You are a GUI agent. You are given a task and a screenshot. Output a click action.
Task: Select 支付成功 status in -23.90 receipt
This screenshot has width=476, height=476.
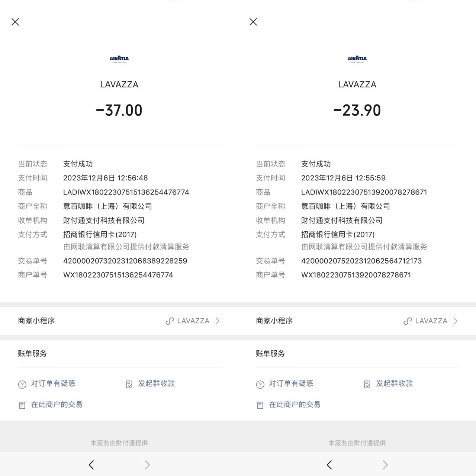tap(316, 164)
